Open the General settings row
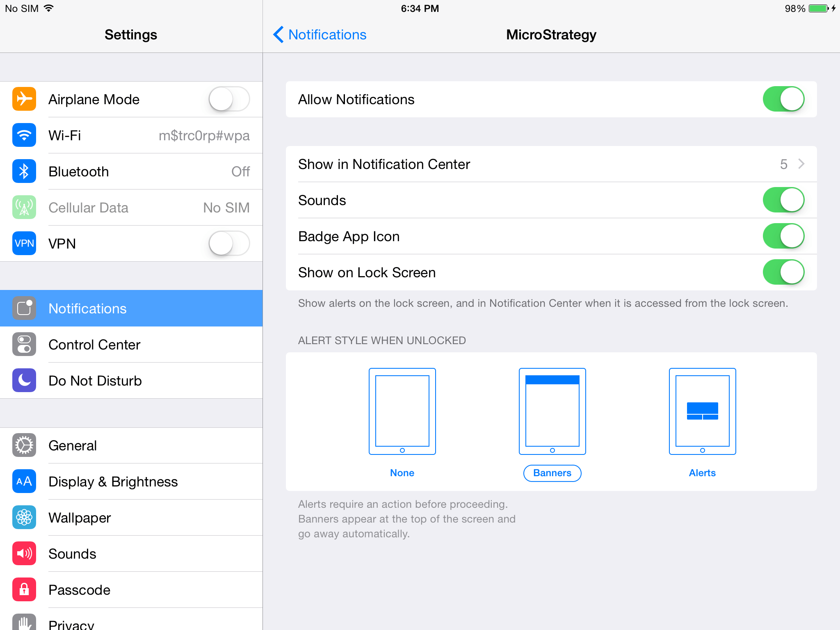 (x=131, y=445)
